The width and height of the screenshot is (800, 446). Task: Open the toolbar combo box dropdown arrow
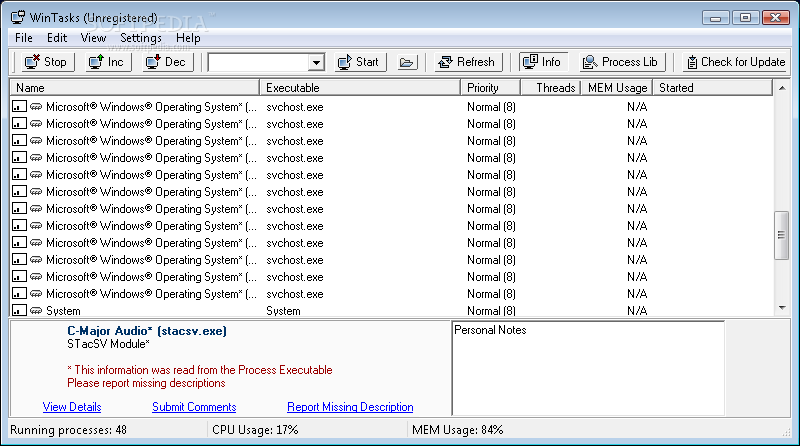click(x=316, y=63)
